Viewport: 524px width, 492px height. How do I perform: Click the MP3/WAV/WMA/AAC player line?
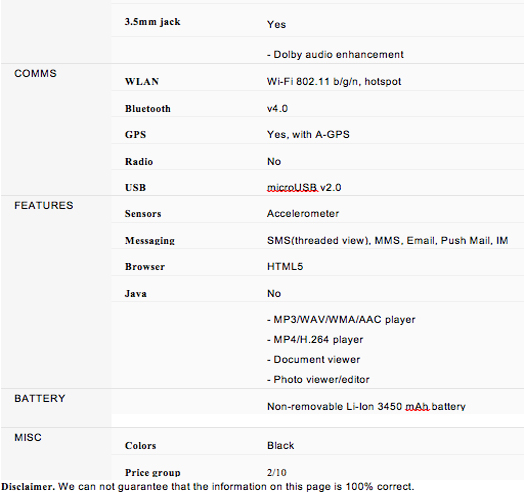[341, 320]
